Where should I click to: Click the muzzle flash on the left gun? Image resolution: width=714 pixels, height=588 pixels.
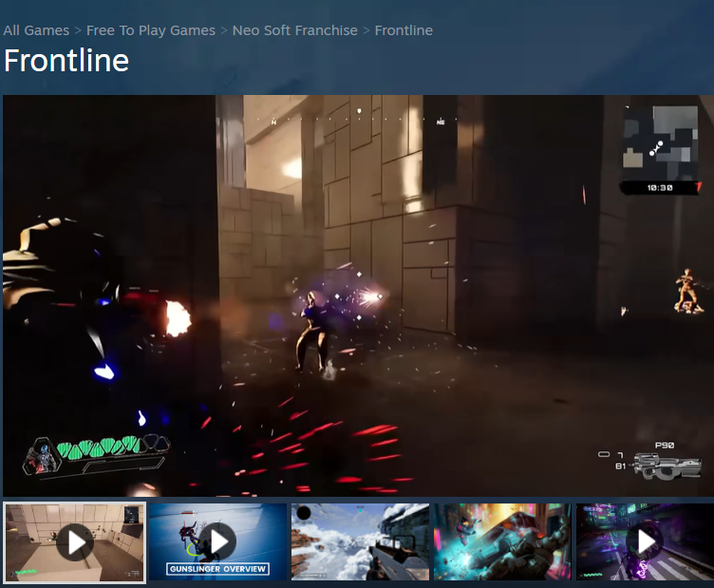[177, 317]
